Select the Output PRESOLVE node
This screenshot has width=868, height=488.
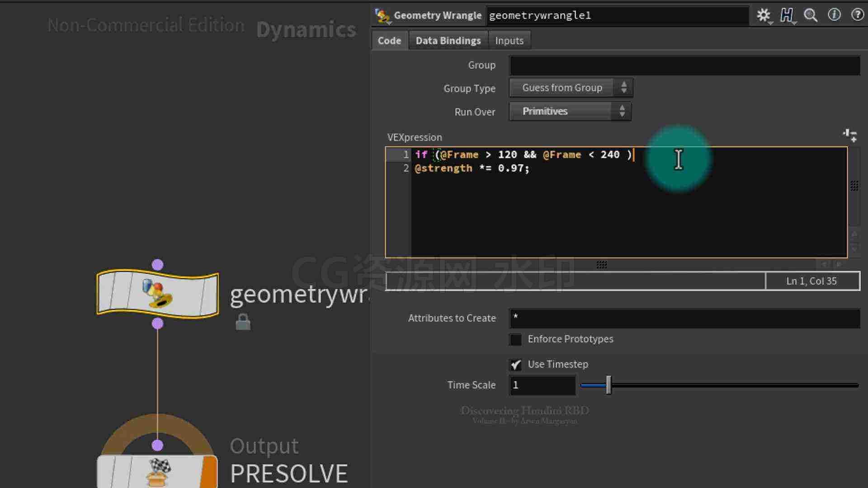(x=157, y=471)
